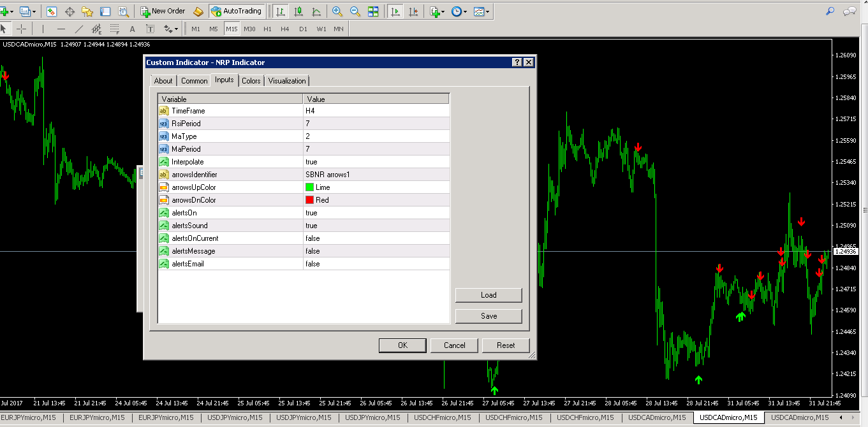868x427 pixels.
Task: Draw a horizontal line tool
Action: [61, 29]
